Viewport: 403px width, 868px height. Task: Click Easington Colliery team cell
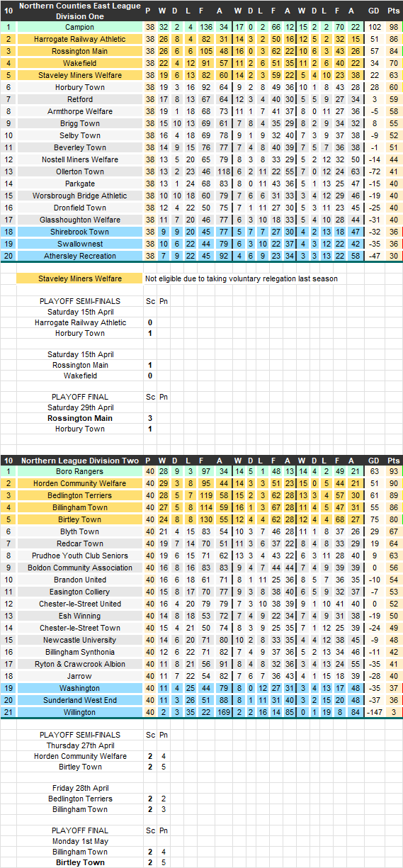[79, 592]
